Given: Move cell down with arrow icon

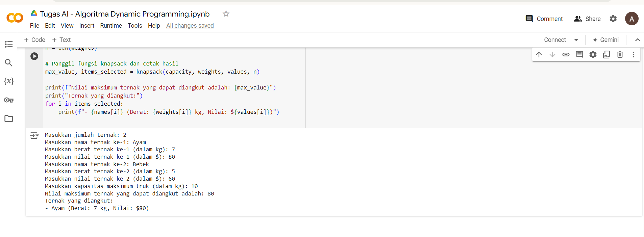Looking at the screenshot, I should (x=552, y=54).
